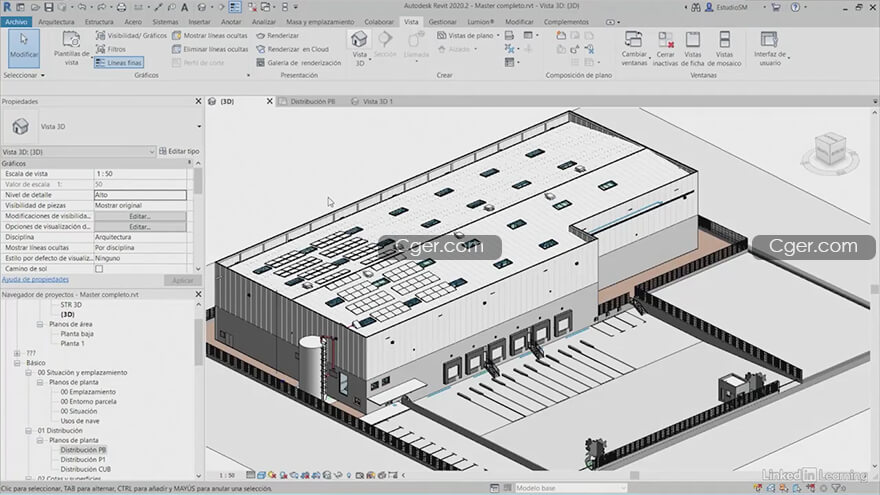Switch to the Distribución PB view tab
The image size is (880, 495).
click(x=309, y=102)
